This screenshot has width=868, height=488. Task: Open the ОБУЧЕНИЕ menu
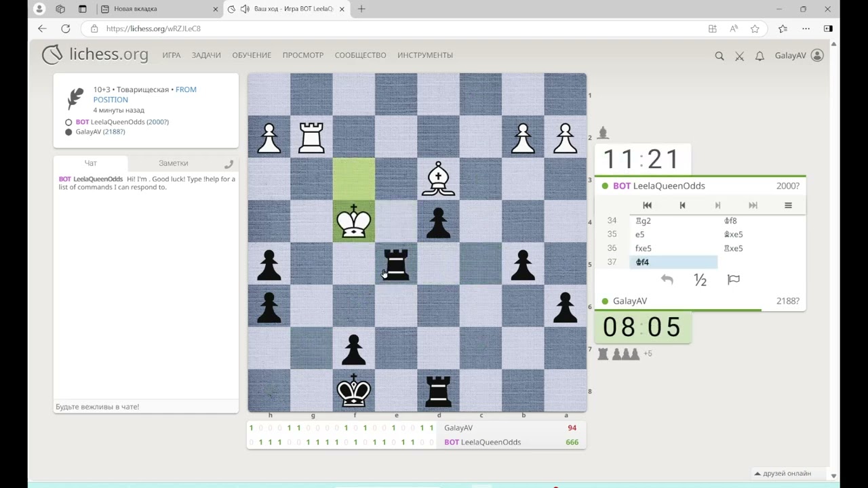[x=252, y=56]
